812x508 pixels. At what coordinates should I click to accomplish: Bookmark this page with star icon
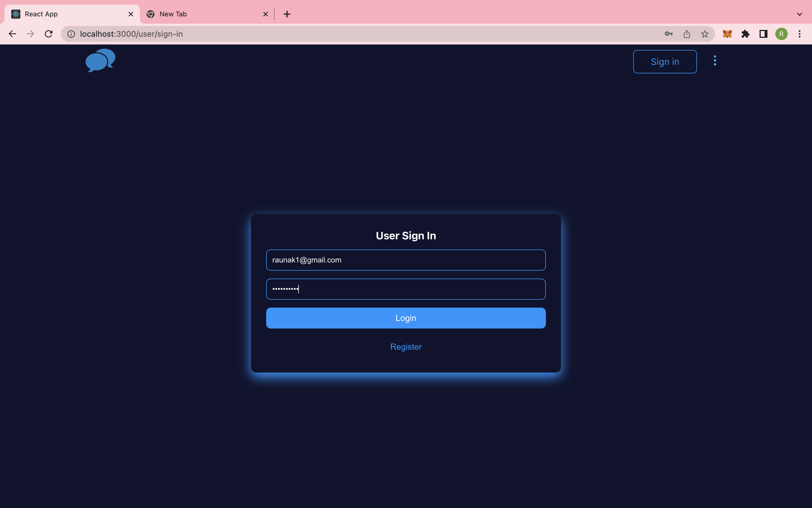click(x=705, y=34)
